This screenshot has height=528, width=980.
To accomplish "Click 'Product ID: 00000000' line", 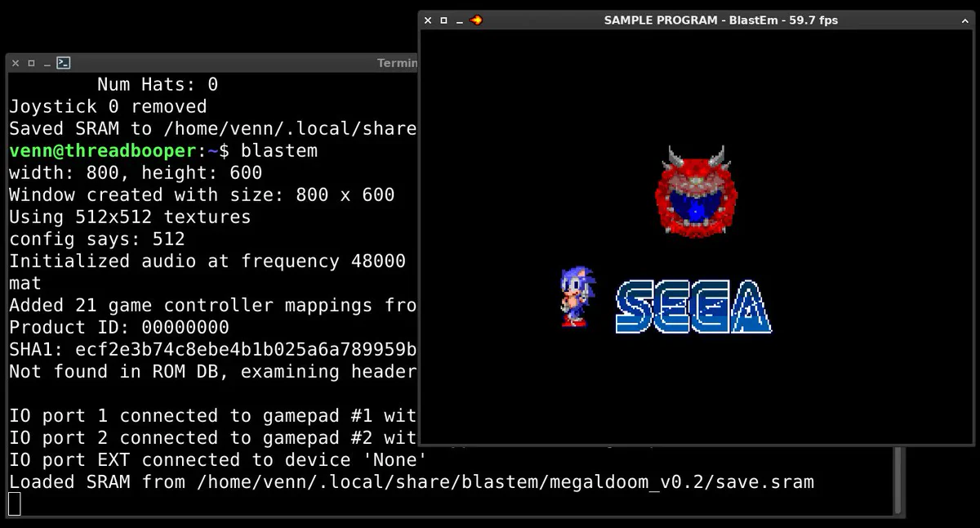I will click(x=119, y=328).
